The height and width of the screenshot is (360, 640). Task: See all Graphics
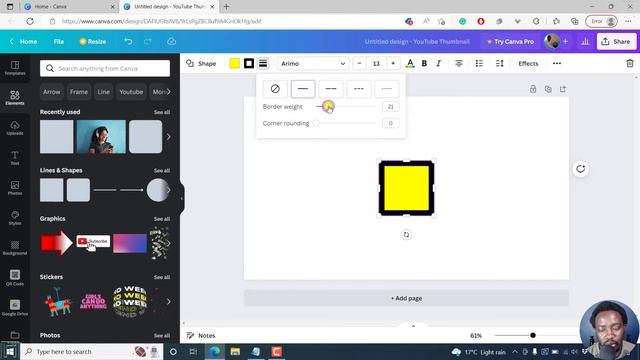click(162, 219)
